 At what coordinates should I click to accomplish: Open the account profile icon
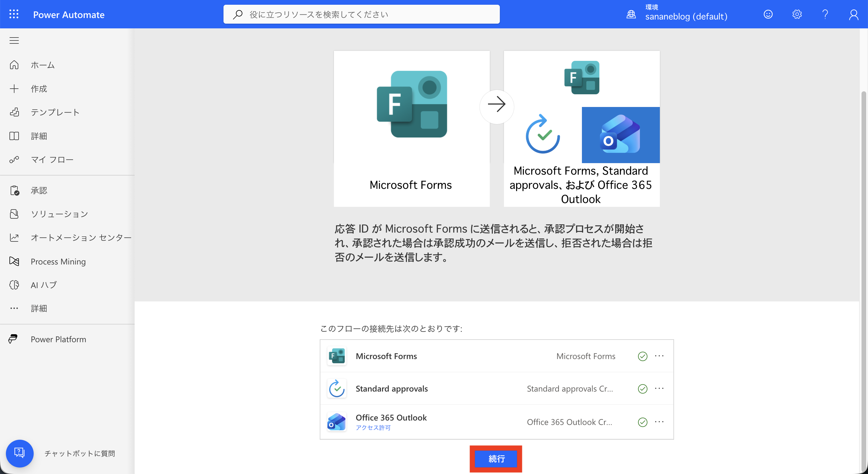tap(854, 14)
